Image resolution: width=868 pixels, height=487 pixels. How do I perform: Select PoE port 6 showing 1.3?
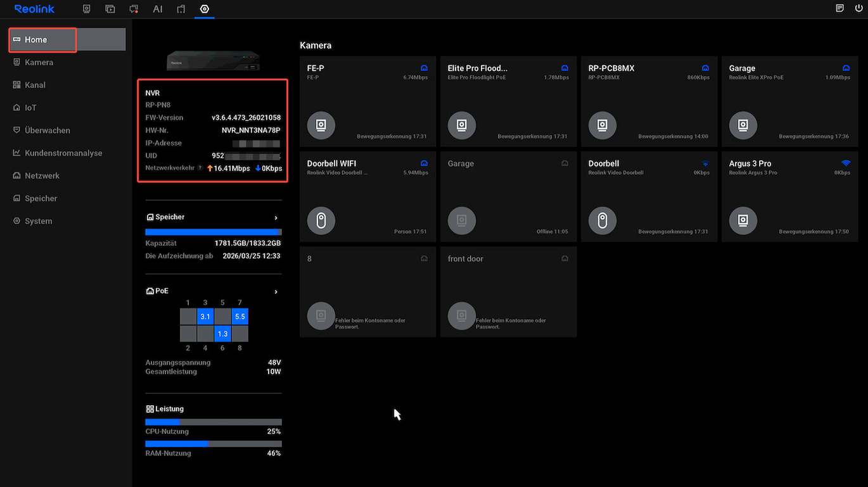(x=222, y=334)
